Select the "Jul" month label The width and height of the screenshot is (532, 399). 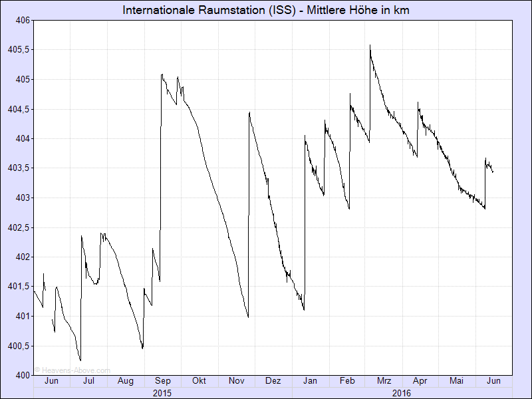point(88,381)
